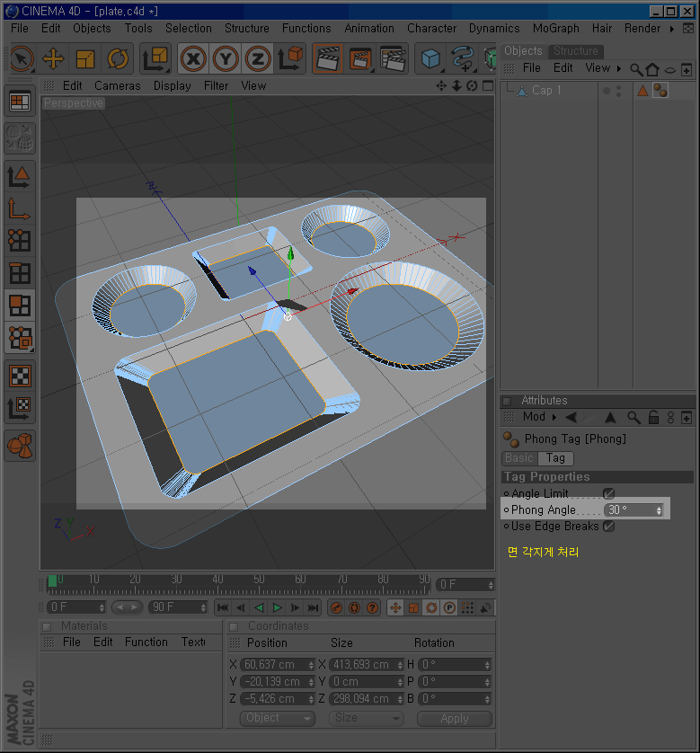Switch to Edges mode

(x=20, y=273)
